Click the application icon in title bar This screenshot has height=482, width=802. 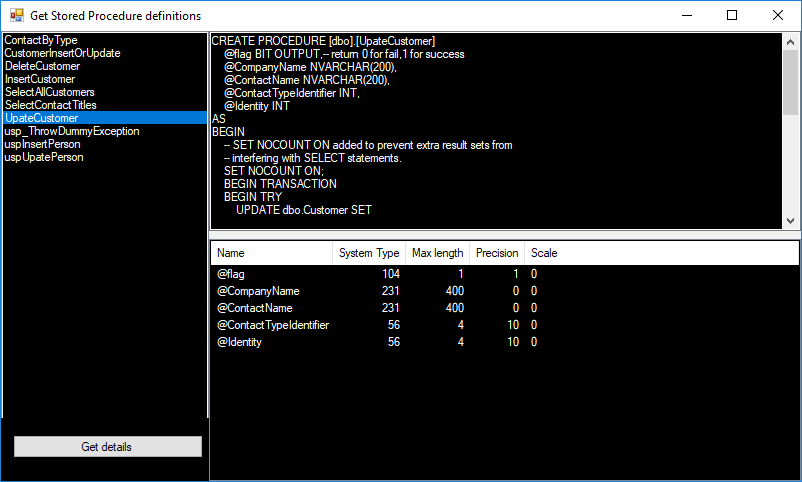(x=16, y=15)
